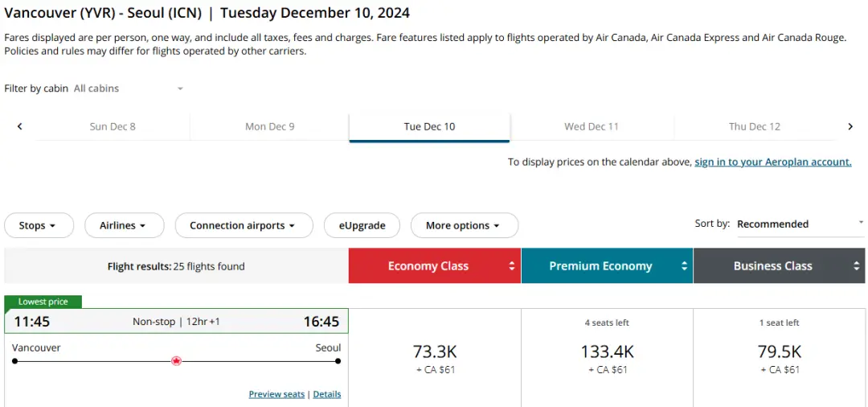
Task: Open flight Details link
Action: coord(327,394)
